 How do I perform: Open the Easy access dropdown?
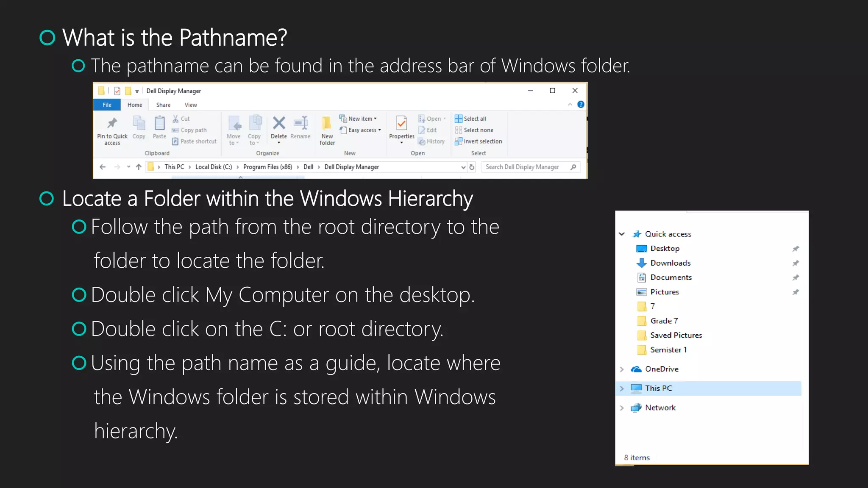coord(360,130)
